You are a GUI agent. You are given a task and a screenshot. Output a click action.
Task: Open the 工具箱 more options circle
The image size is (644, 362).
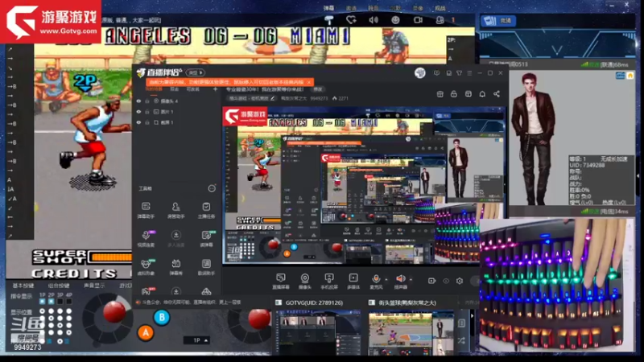(212, 188)
